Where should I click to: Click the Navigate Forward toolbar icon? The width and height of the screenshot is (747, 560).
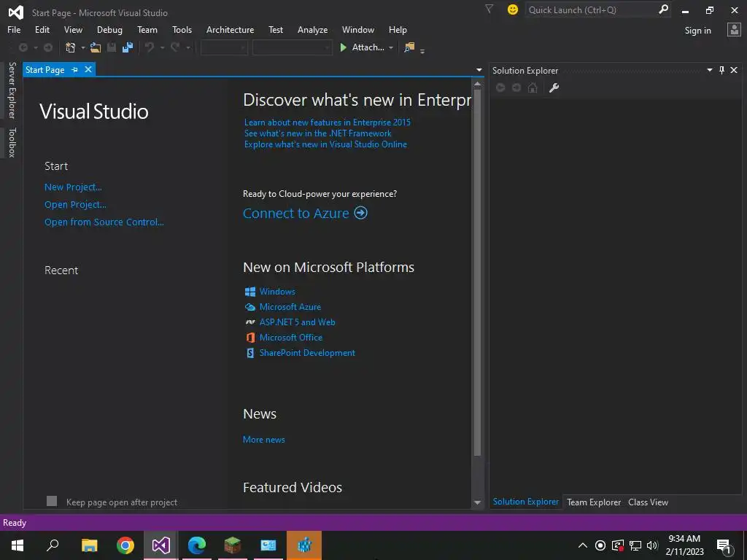click(x=48, y=47)
